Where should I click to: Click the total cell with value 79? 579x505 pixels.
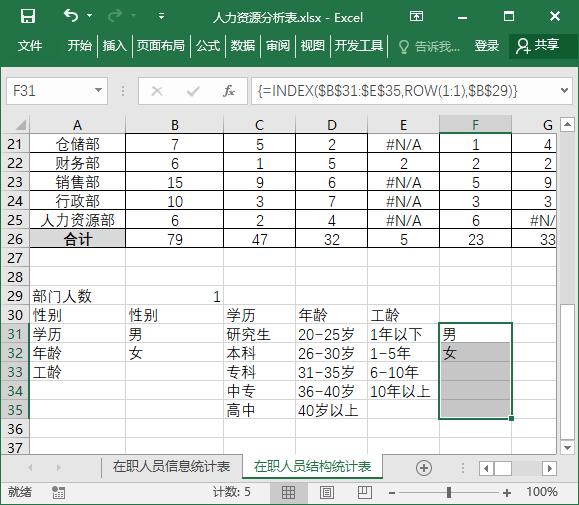click(x=175, y=239)
